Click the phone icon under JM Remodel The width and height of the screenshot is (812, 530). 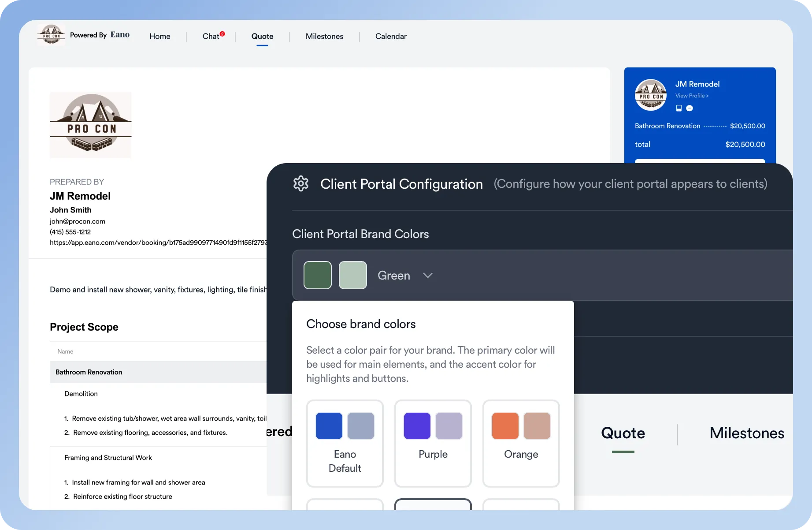(679, 108)
